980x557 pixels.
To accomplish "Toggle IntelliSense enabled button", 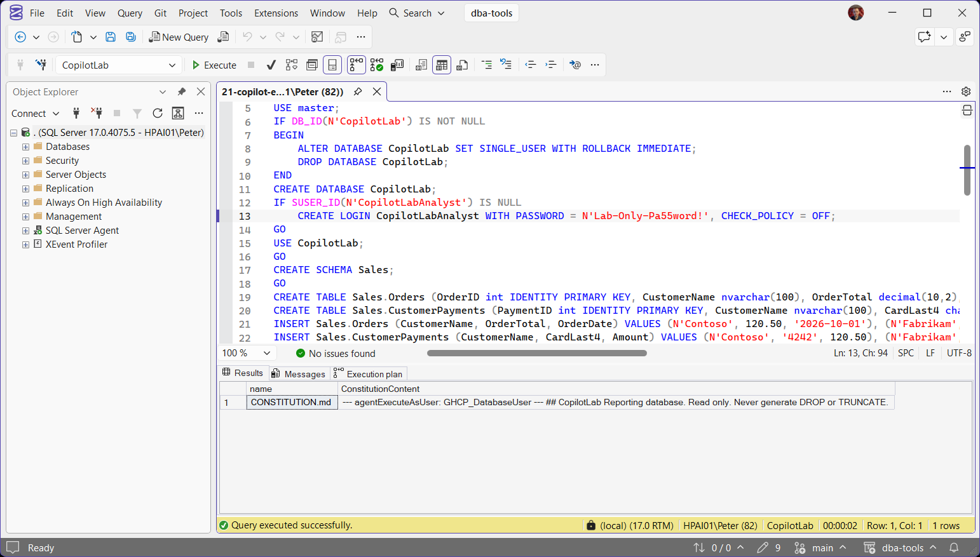I will click(332, 65).
